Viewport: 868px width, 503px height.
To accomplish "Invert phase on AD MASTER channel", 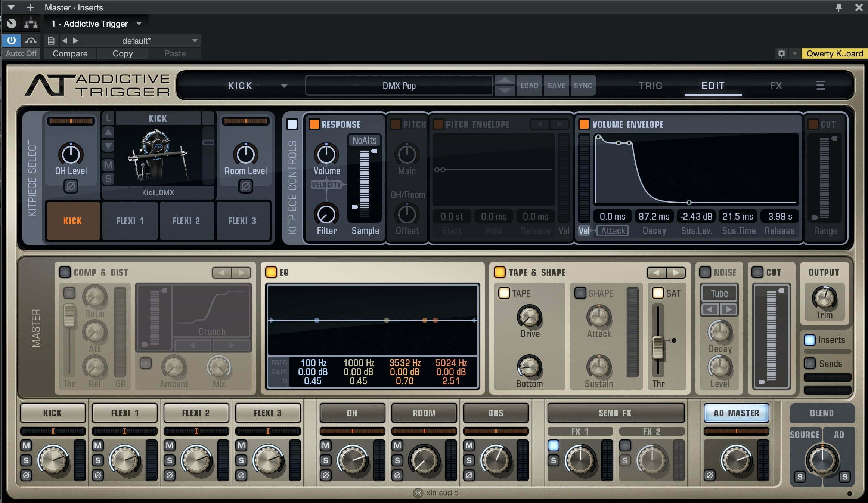I will tap(710, 475).
